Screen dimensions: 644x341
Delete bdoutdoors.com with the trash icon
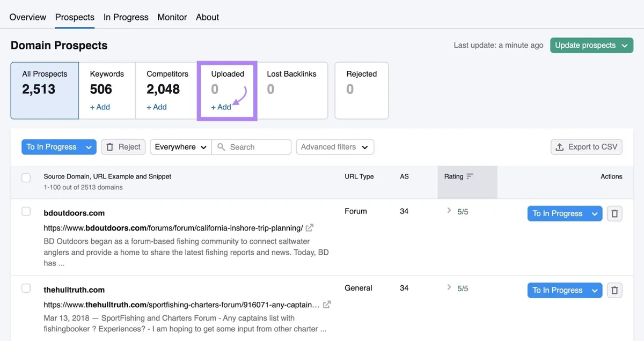(614, 213)
